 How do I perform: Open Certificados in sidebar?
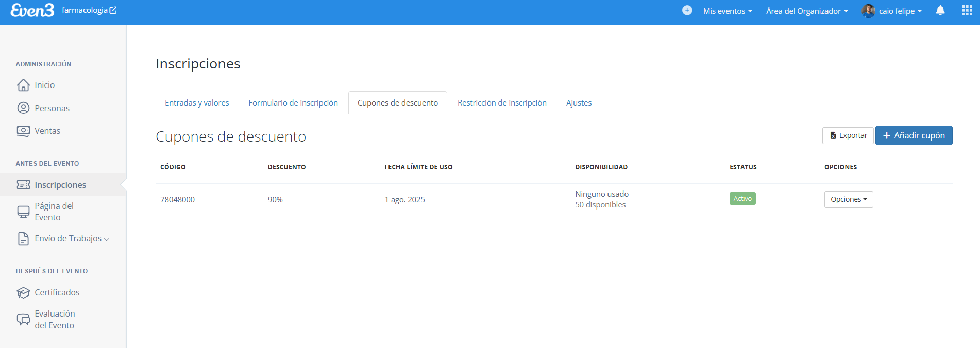coord(57,292)
